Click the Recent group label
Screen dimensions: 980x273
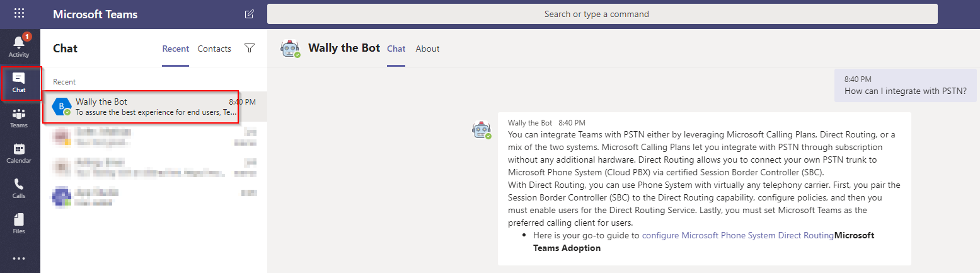pyautogui.click(x=64, y=82)
